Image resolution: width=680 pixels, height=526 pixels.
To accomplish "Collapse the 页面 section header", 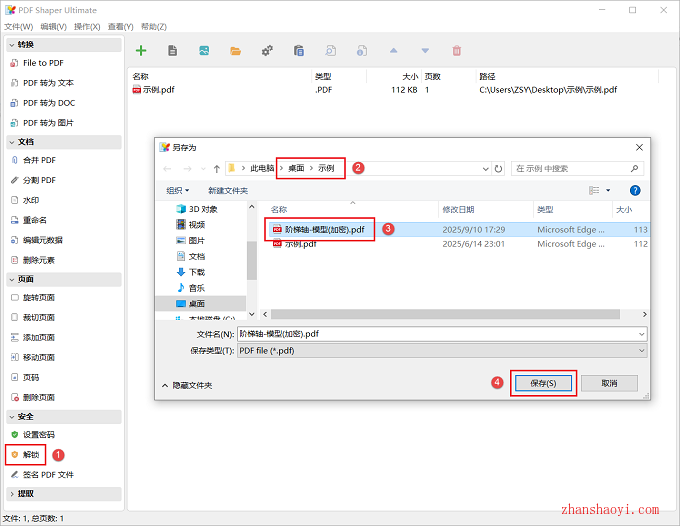I will click(x=64, y=279).
